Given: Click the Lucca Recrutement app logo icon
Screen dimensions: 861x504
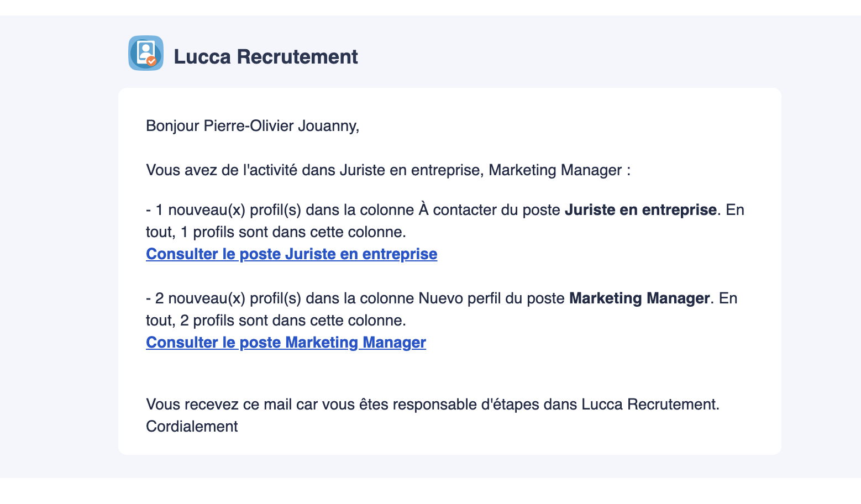Looking at the screenshot, I should [146, 53].
